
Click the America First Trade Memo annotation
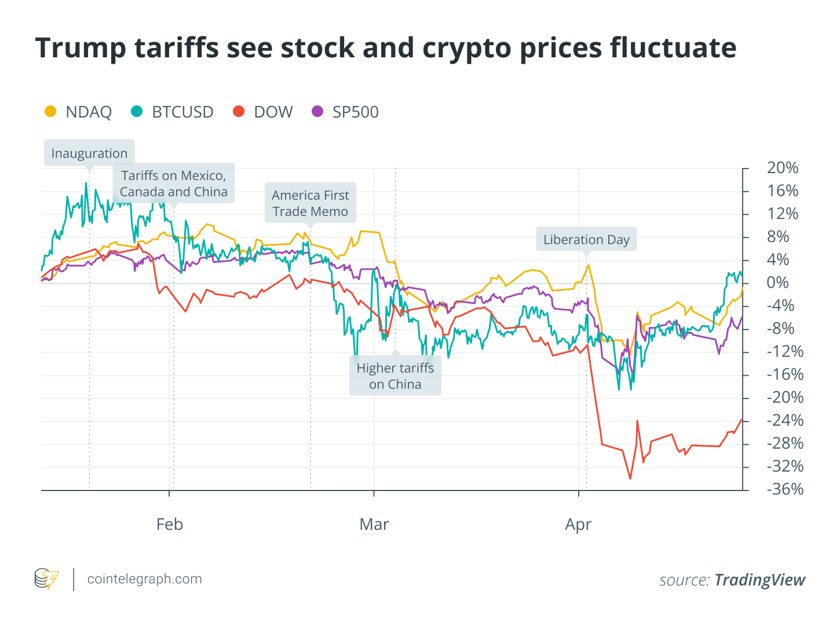coord(311,203)
